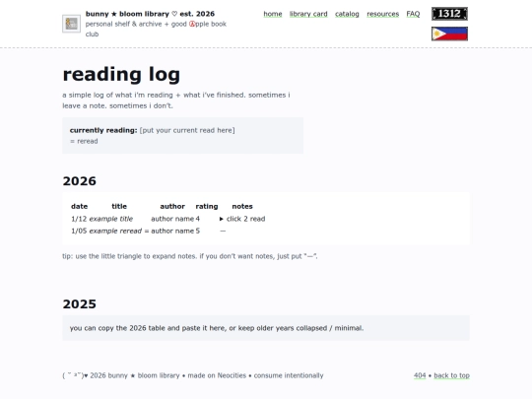
Task: Click the 1/05 date cell
Action: [x=79, y=232]
